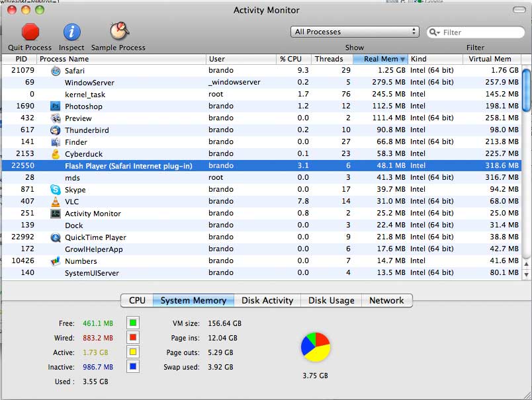This screenshot has height=400, width=532.
Task: Open the All Processes dropdown
Action: [355, 32]
